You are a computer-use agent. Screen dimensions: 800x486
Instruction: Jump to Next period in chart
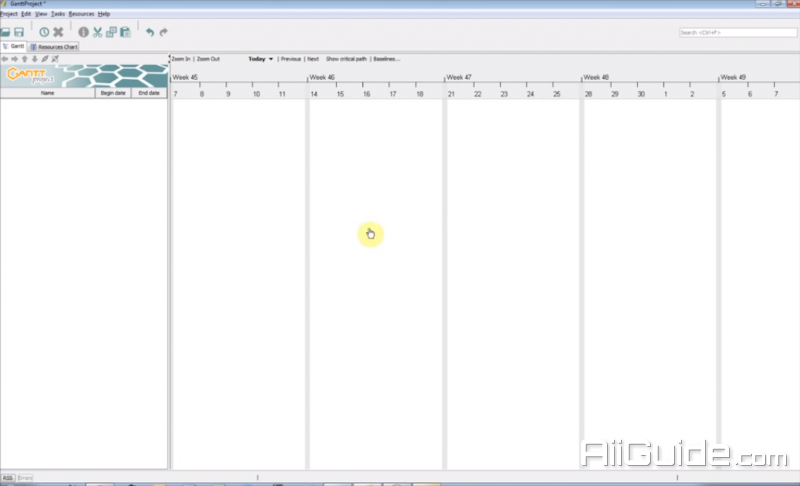pos(313,59)
